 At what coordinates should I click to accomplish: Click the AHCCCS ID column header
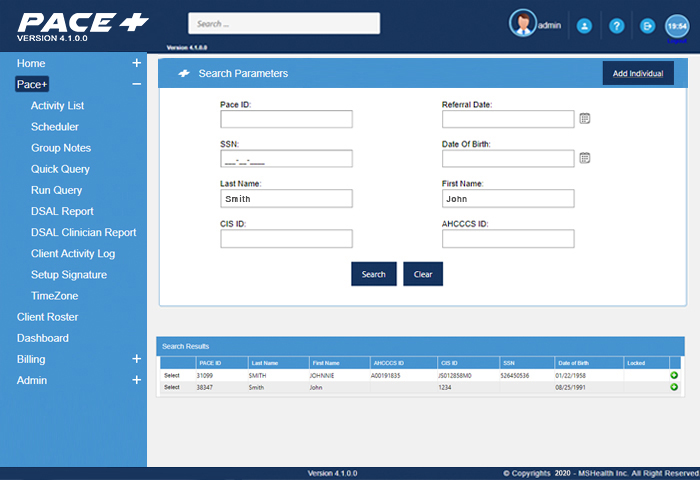(x=388, y=363)
